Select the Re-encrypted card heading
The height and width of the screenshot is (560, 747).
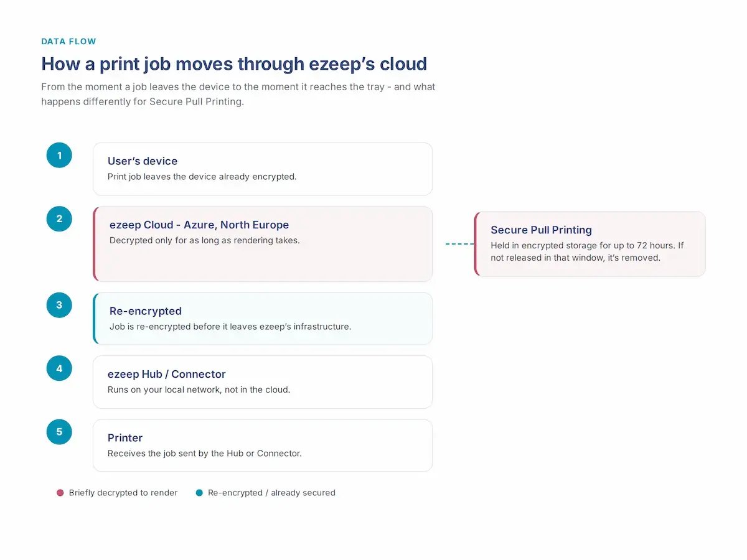(x=146, y=311)
